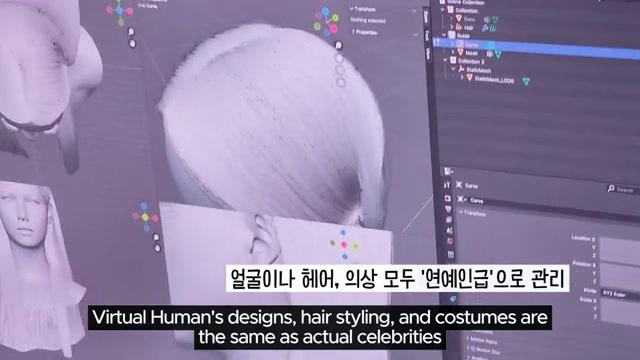Expand the Motion Paths panel

pyautogui.click(x=468, y=339)
